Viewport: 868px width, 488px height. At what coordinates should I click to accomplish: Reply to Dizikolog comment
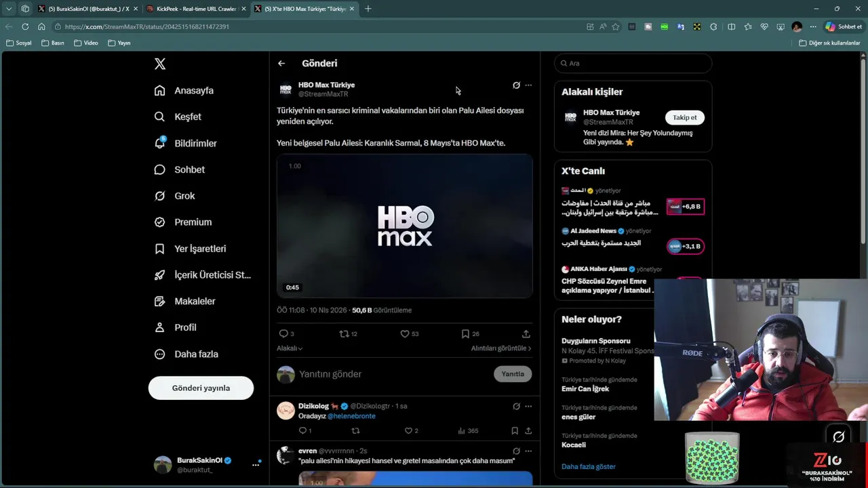pyautogui.click(x=305, y=430)
